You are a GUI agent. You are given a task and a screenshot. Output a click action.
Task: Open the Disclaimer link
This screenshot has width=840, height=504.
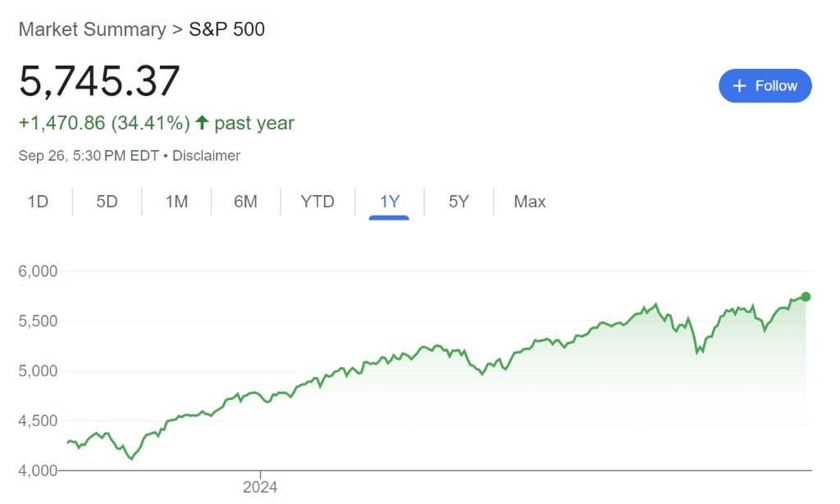coord(206,156)
